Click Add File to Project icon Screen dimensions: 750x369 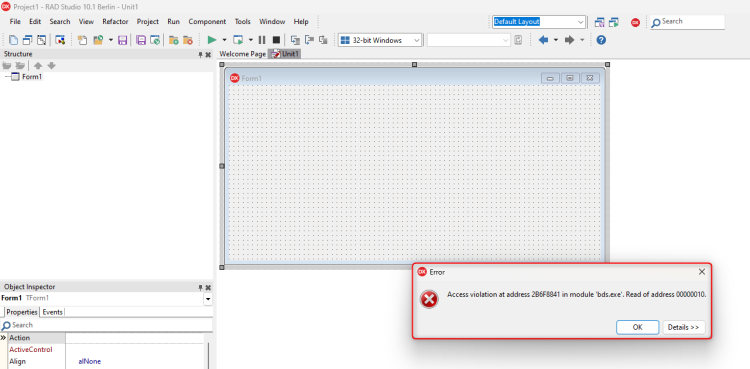click(174, 40)
